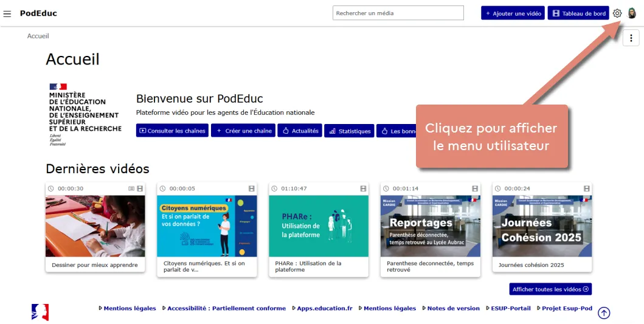
Task: Click the title Dessiner pour mieux apprendre
Action: click(x=95, y=265)
